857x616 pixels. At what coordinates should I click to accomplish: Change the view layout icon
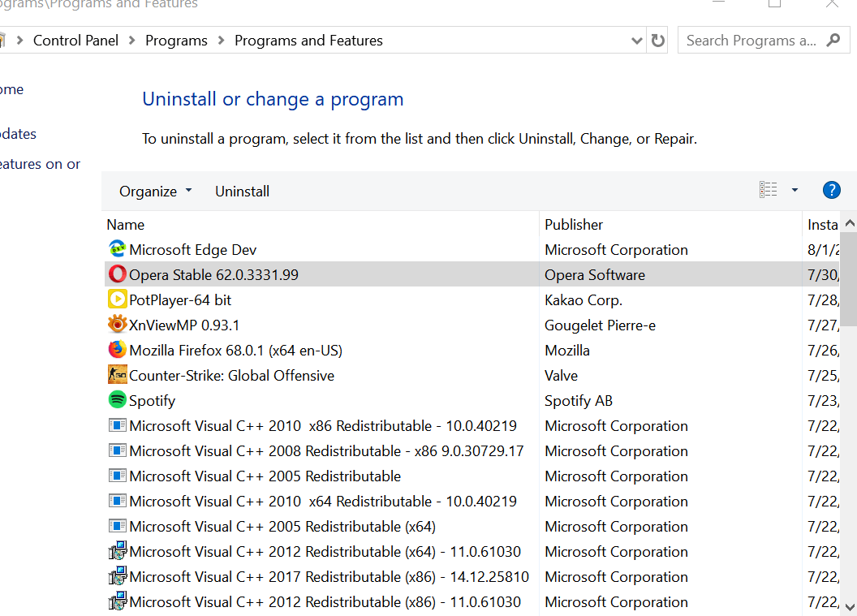point(768,190)
